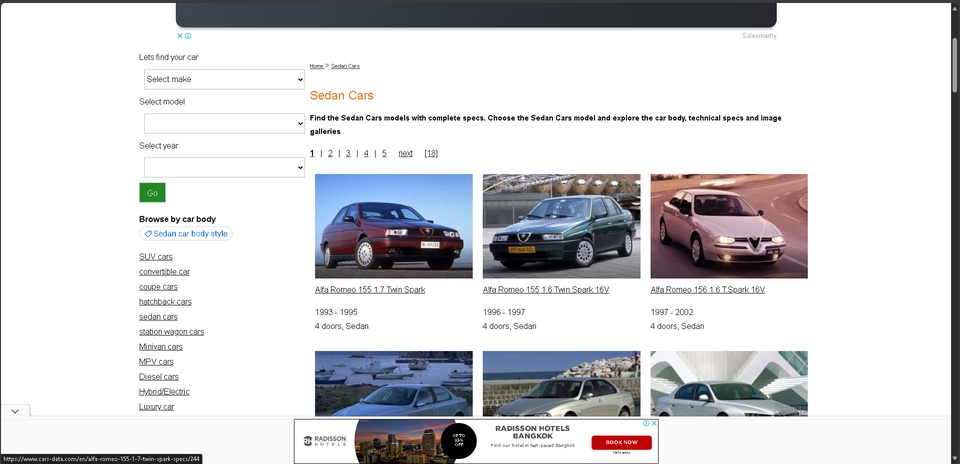Viewport: 960px width, 464px height.
Task: Go to results page 5
Action: pyautogui.click(x=384, y=154)
